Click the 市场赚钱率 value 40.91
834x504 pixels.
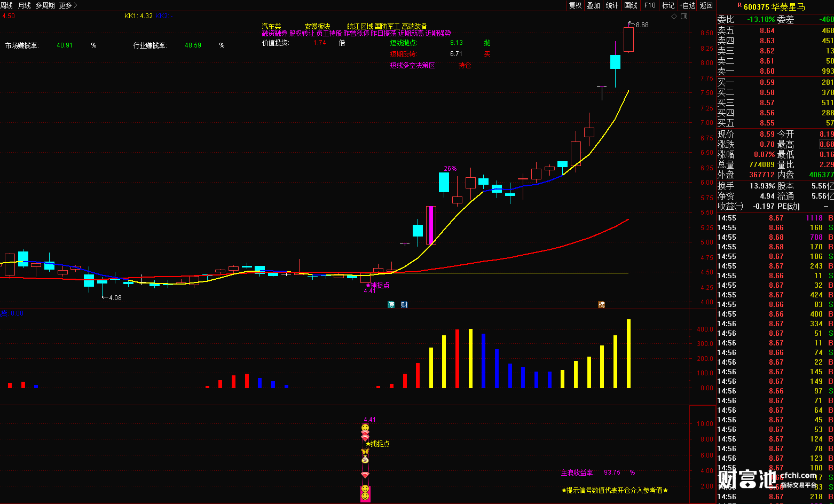pyautogui.click(x=65, y=45)
